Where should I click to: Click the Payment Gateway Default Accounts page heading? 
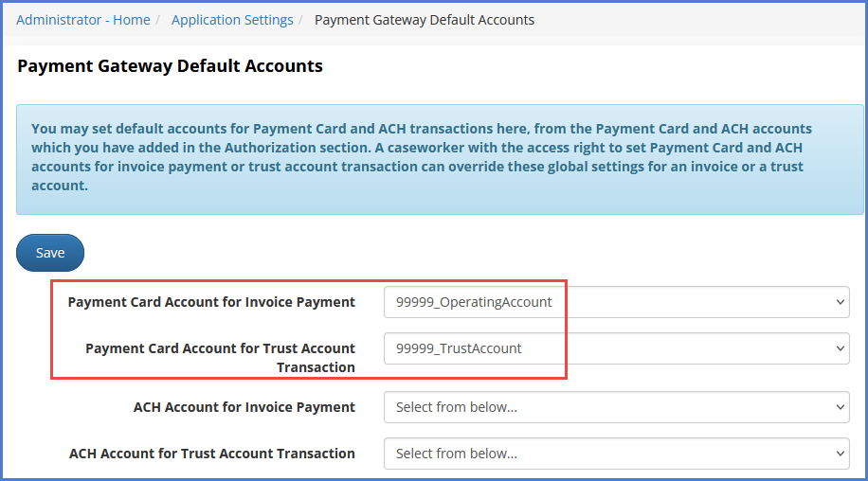click(x=170, y=66)
